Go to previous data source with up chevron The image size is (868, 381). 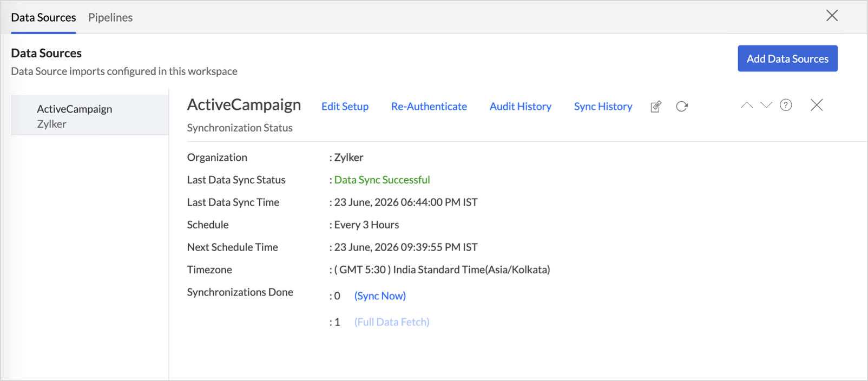click(x=747, y=105)
